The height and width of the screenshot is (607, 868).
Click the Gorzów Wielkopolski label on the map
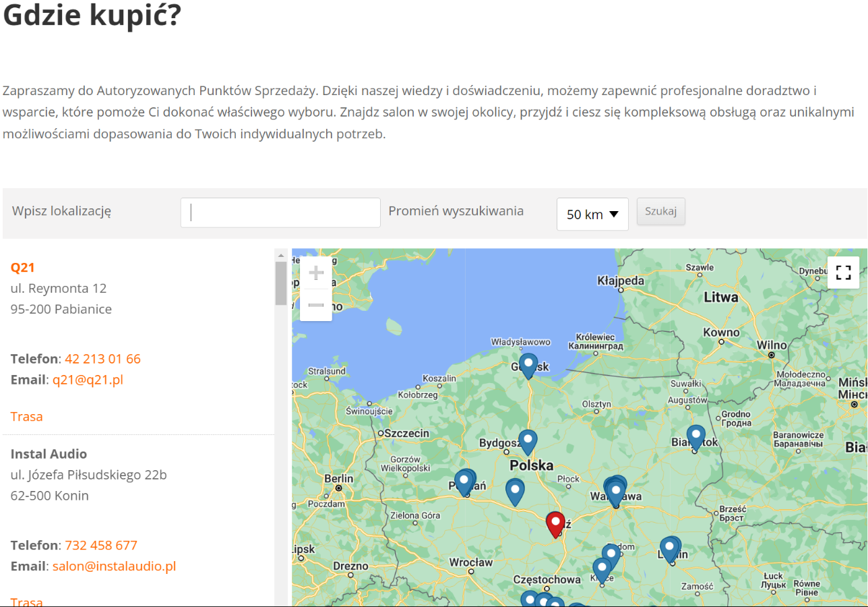406,463
